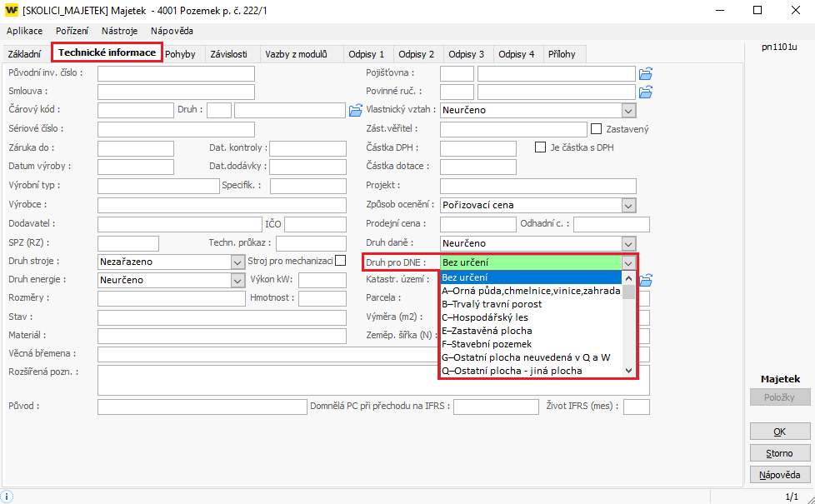Screen dimensions: 815x504
Task: Click the Výrobce input field
Action: [222, 205]
